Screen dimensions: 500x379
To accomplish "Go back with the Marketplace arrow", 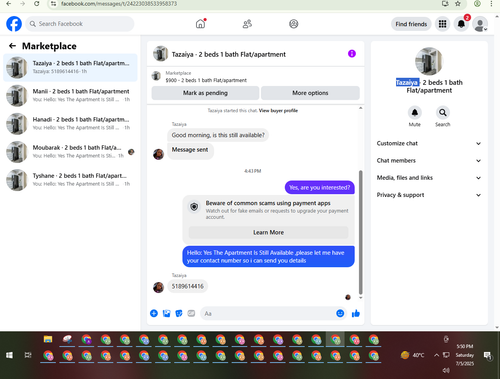I will tap(13, 46).
